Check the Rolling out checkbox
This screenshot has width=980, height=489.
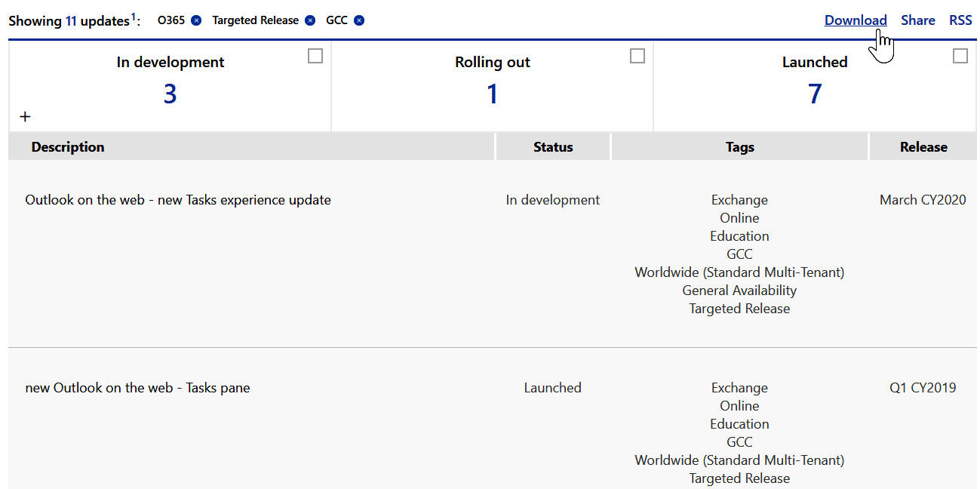[x=637, y=56]
